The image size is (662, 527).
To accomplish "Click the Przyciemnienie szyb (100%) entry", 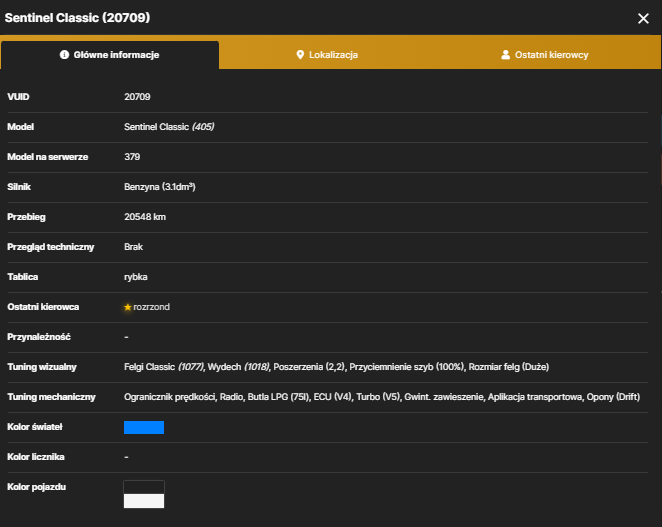I will [x=407, y=367].
